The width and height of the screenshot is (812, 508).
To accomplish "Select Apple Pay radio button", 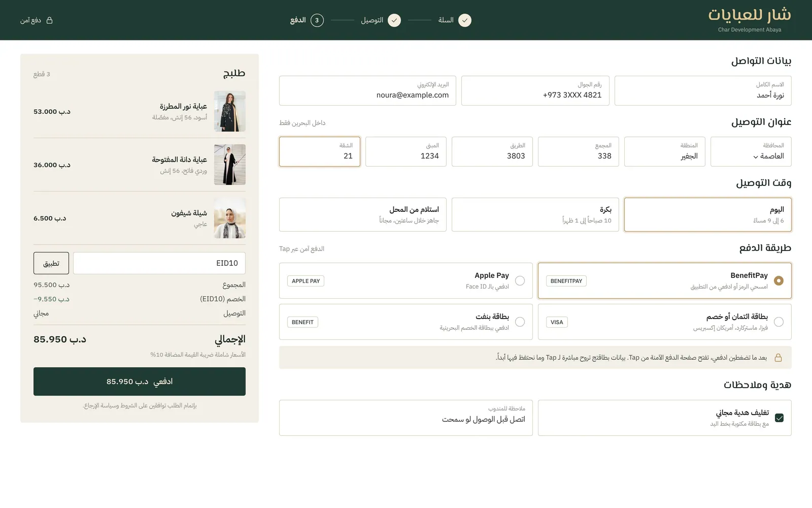I will (x=520, y=280).
